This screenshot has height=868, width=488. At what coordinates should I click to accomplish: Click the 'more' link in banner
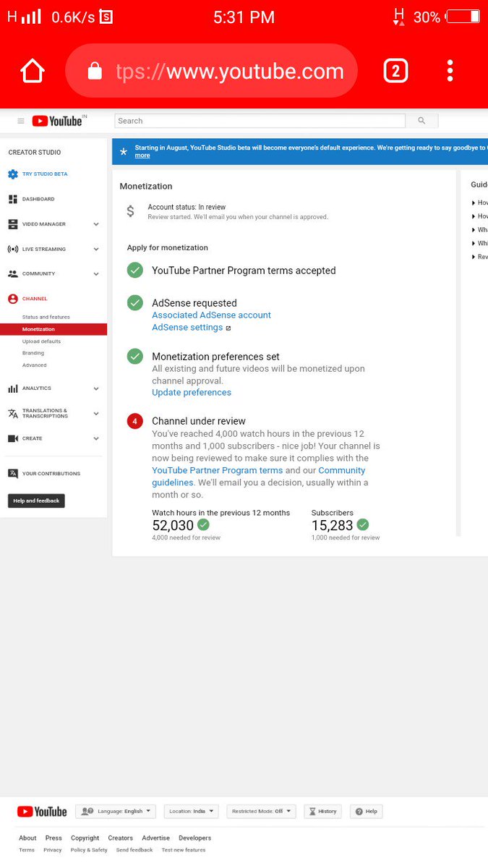click(142, 156)
